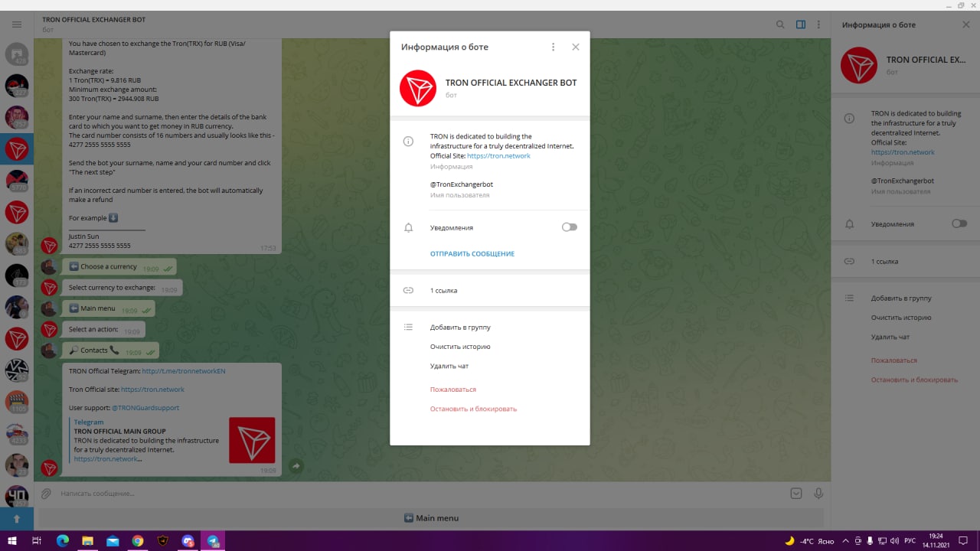Click the microphone voice message icon

point(818,494)
